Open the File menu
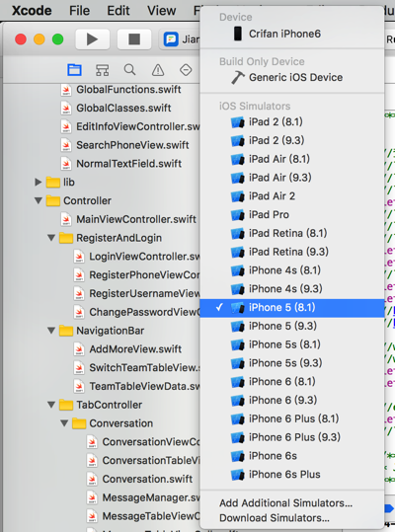The image size is (395, 532). click(79, 11)
